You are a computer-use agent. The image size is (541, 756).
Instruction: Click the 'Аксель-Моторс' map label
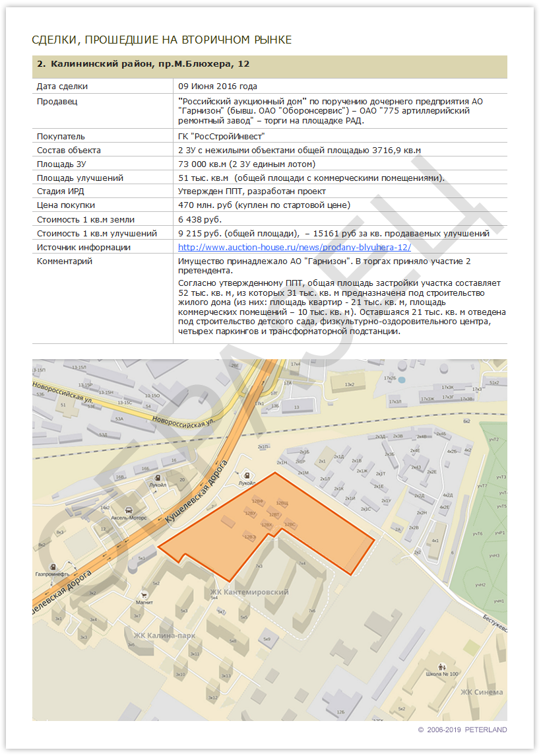(129, 518)
